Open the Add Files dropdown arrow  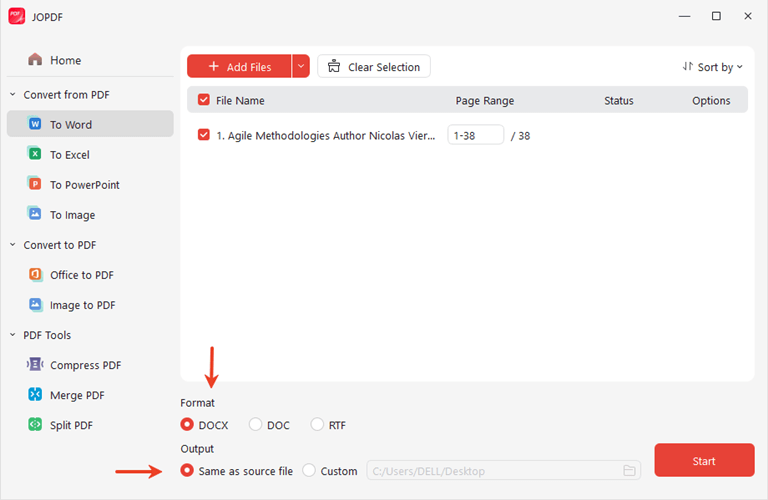coord(301,66)
